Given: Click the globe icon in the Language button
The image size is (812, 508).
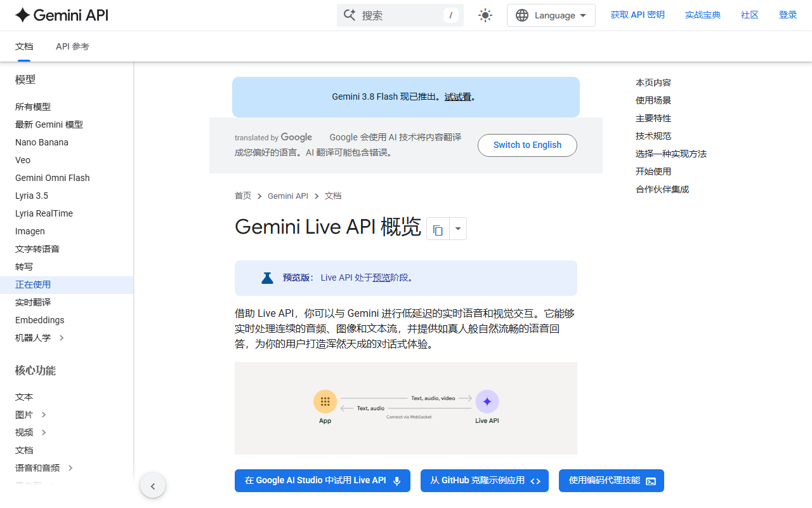Looking at the screenshot, I should (x=522, y=15).
